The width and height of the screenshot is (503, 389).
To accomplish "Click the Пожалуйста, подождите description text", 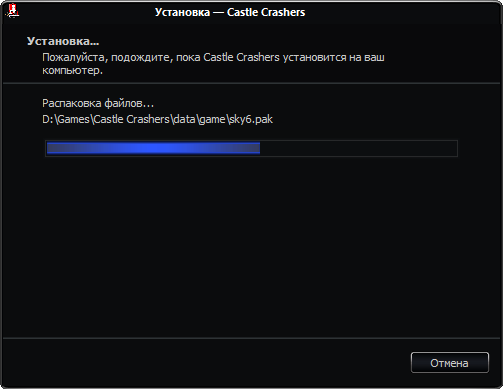I will pyautogui.click(x=108, y=58).
